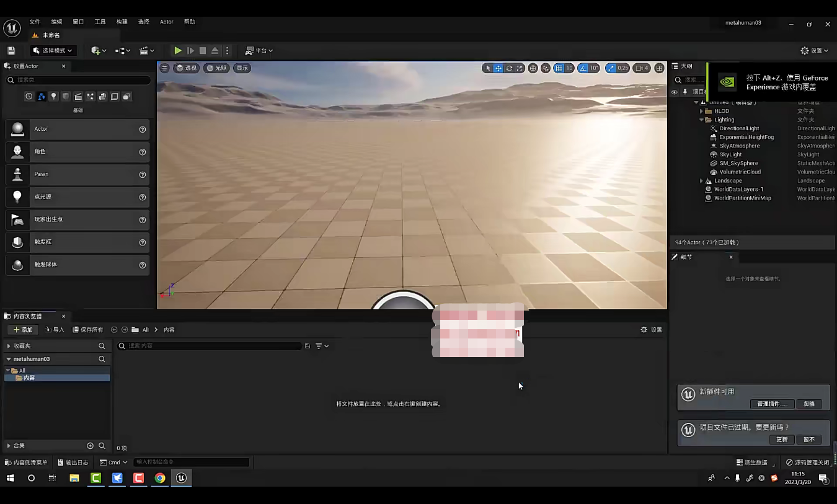Viewport: 837px width, 504px height.
Task: Open the viewport hamburger options menu
Action: click(164, 68)
